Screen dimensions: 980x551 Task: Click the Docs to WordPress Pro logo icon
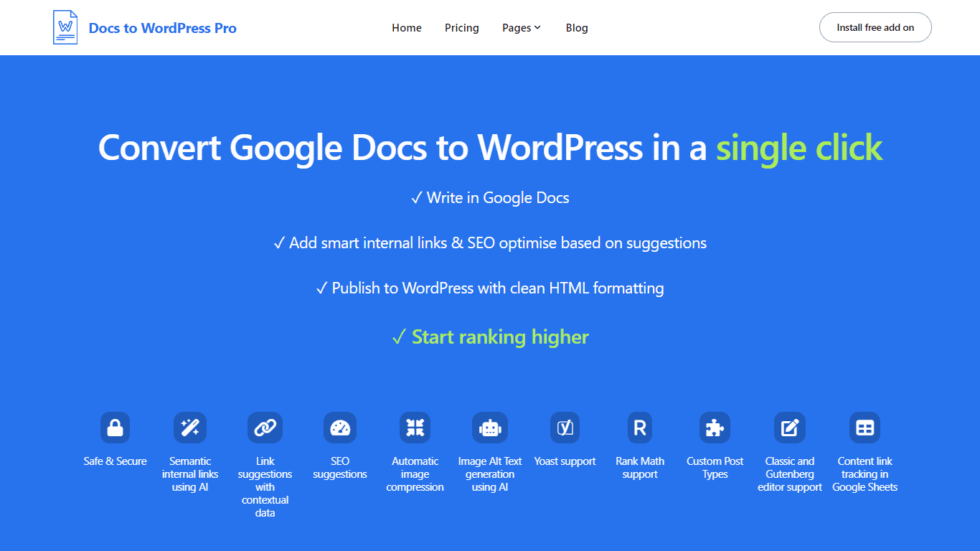click(65, 27)
